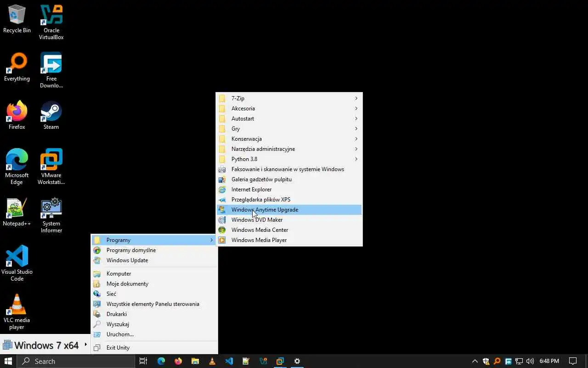
Task: Click the Python 3.8 folder icon
Action: coord(222,159)
